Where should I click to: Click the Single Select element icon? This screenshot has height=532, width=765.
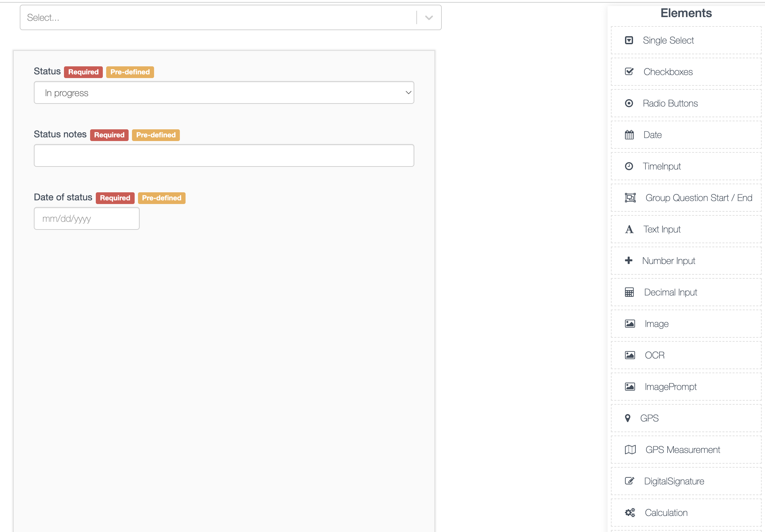pos(629,40)
